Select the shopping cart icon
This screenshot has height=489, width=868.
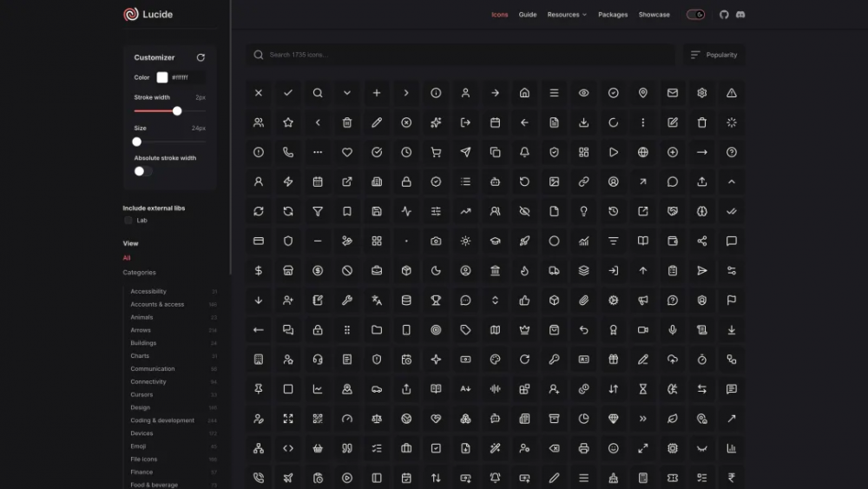436,152
